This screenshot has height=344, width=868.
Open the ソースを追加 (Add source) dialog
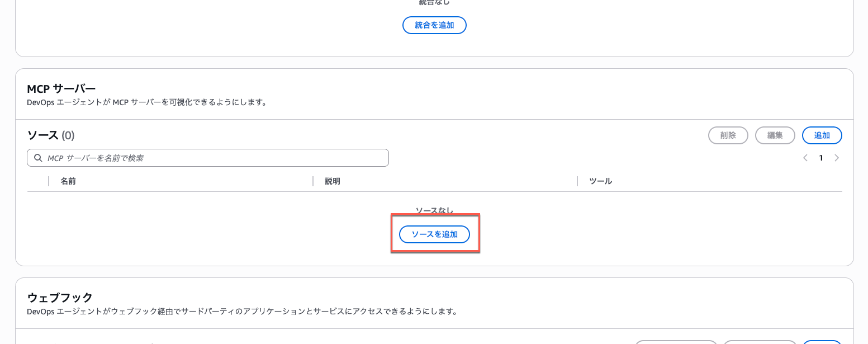[x=434, y=234]
